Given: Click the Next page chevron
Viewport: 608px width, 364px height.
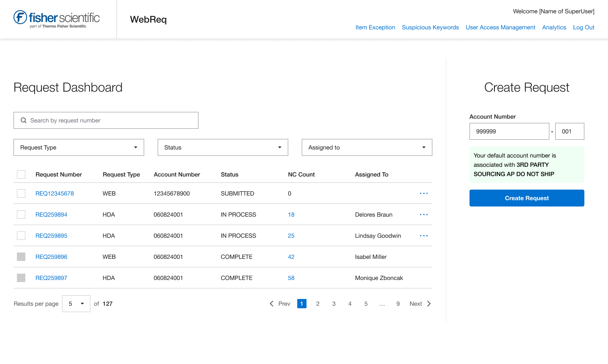Looking at the screenshot, I should point(429,303).
